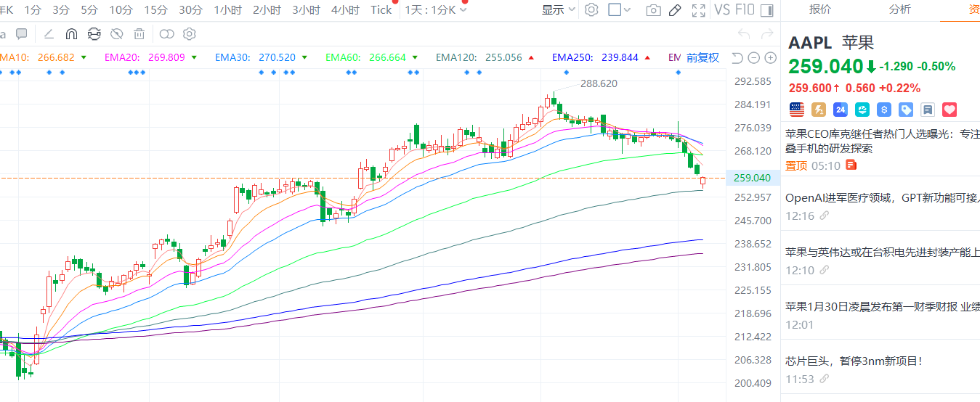Click the VS compare button
This screenshot has width=980, height=402.
point(722,10)
